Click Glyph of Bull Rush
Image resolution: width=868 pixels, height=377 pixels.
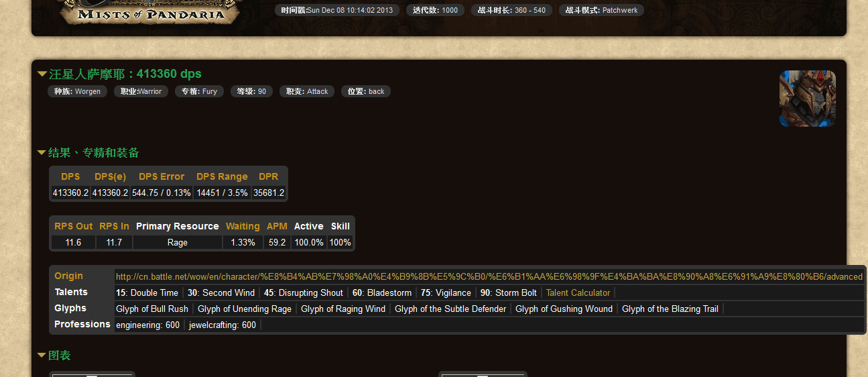(152, 309)
